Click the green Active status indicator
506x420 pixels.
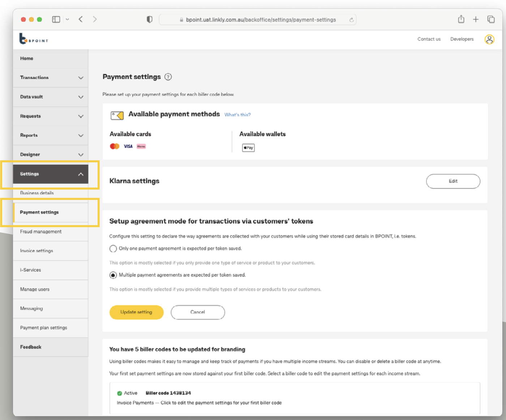pos(120,393)
